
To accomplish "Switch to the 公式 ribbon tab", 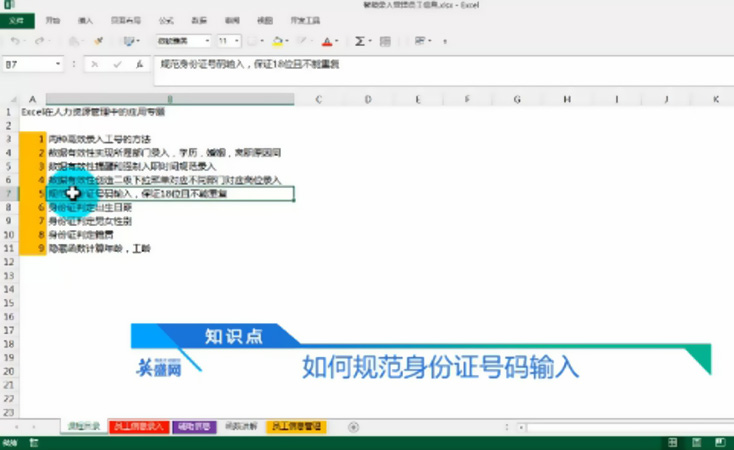I will click(166, 19).
